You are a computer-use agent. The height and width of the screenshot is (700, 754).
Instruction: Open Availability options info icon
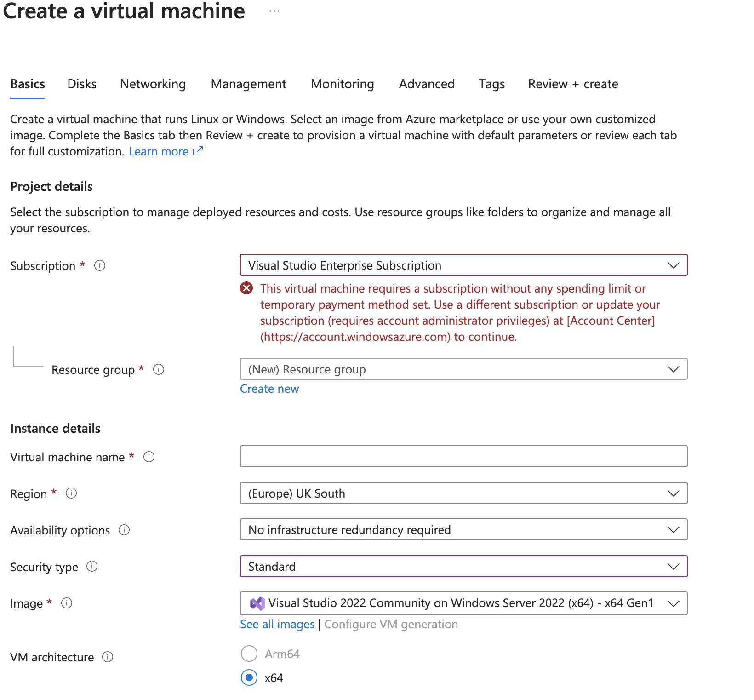coord(124,530)
